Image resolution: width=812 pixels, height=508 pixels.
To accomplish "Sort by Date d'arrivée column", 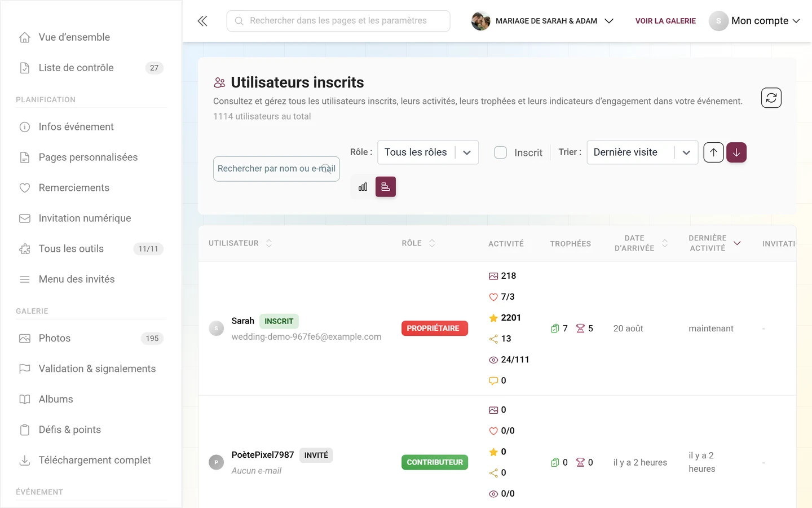I will click(641, 243).
